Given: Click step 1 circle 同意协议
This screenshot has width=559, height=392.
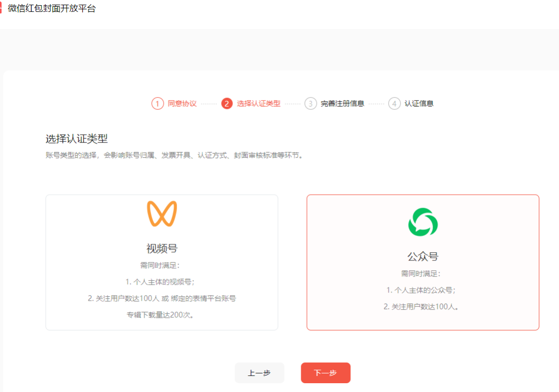Looking at the screenshot, I should pos(157,104).
